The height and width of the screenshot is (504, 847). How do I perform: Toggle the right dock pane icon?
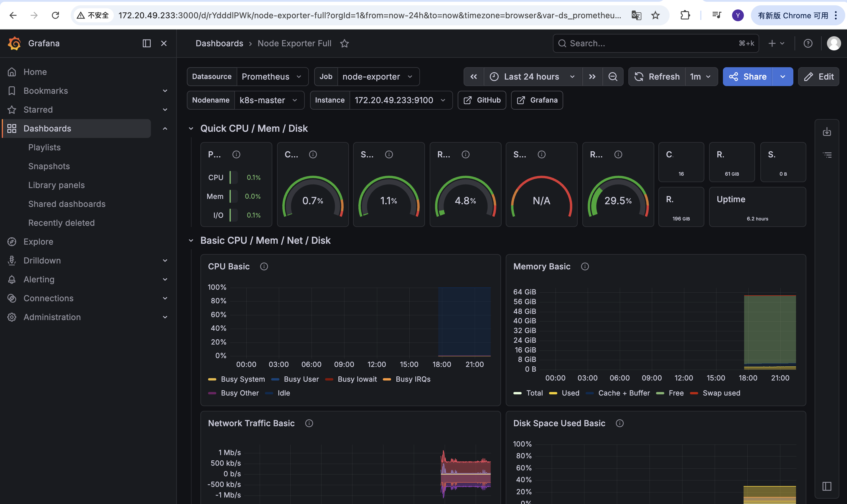click(827, 486)
